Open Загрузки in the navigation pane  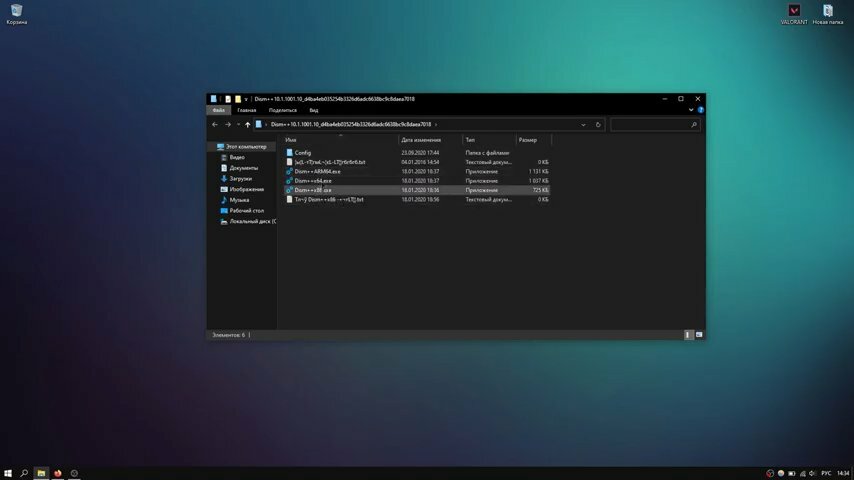[x=240, y=179]
